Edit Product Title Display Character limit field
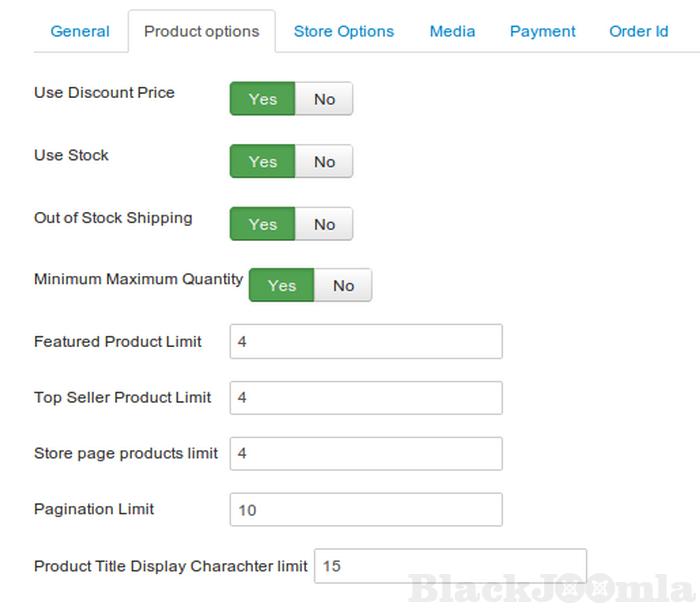This screenshot has width=700, height=608. [x=450, y=566]
